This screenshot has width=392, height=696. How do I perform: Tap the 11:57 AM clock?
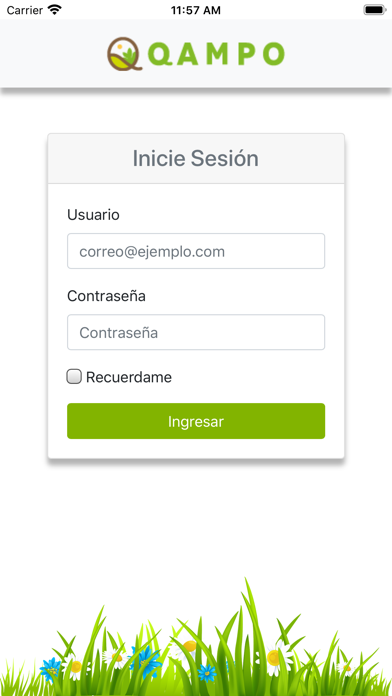click(196, 10)
